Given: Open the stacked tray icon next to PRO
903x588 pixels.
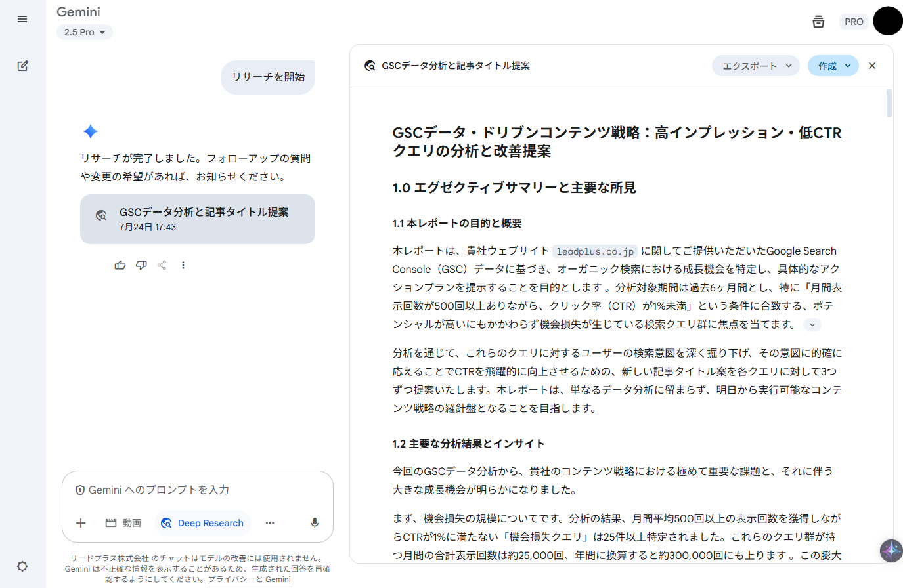Looking at the screenshot, I should 818,22.
